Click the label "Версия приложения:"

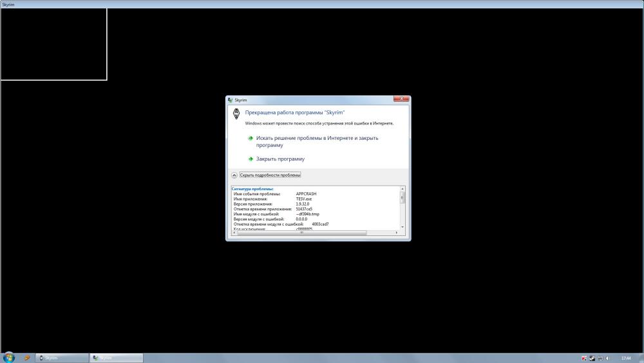[252, 204]
